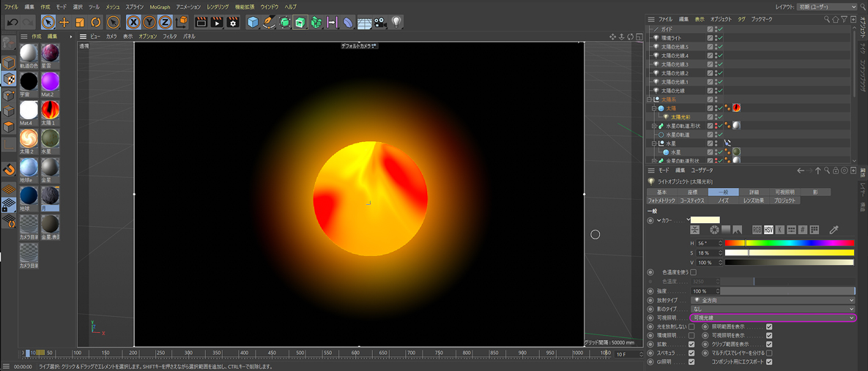This screenshot has width=868, height=371.
Task: Uncheck the GI照明 checkbox
Action: 691,361
